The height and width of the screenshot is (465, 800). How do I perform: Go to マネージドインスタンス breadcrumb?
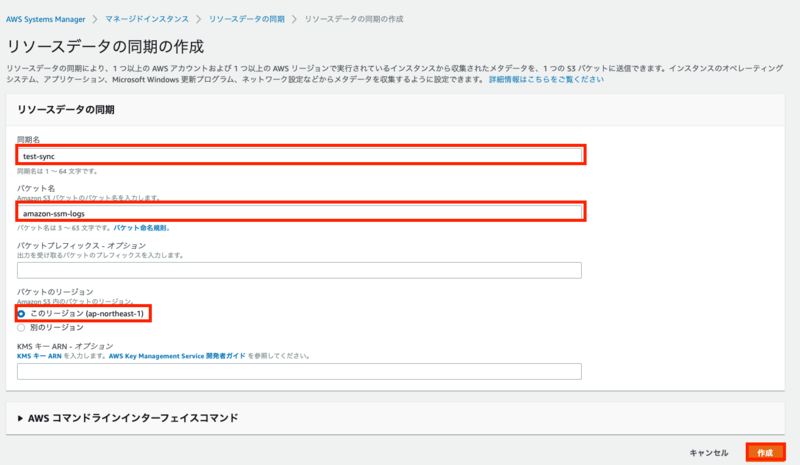coord(147,19)
